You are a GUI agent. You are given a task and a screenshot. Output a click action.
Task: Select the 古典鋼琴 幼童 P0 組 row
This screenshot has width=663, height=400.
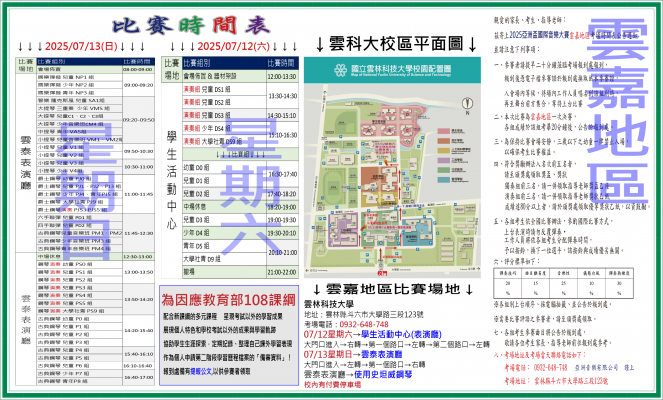click(80, 319)
